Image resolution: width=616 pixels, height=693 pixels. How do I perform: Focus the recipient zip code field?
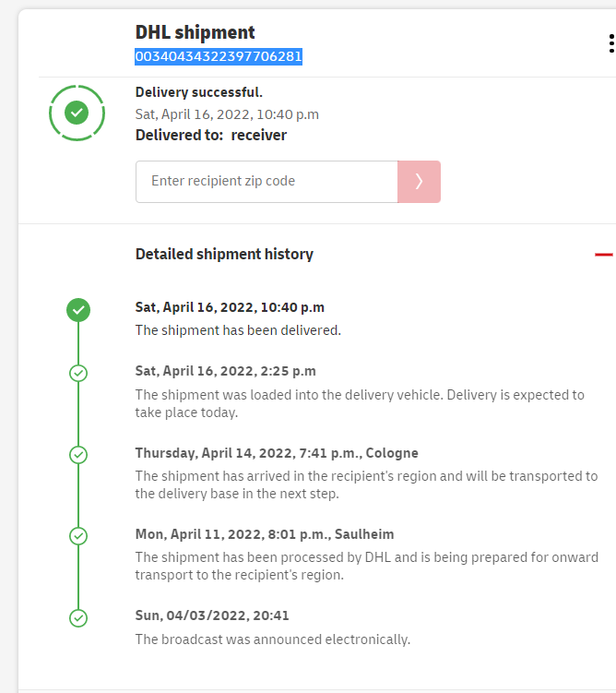click(x=267, y=182)
